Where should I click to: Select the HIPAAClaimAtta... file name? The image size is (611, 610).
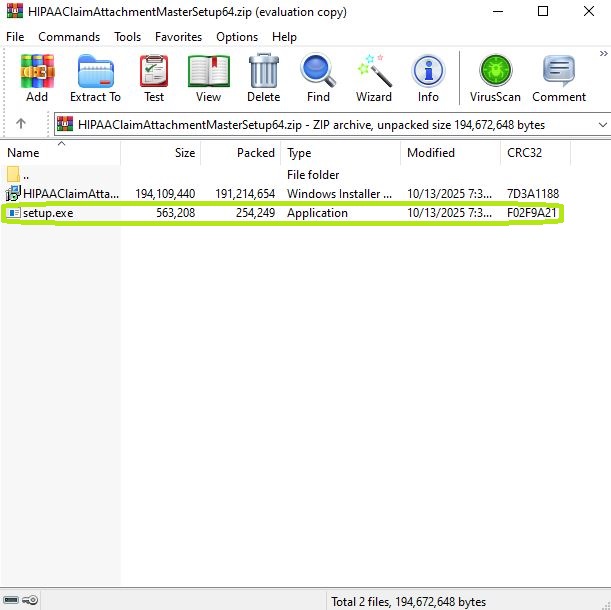pos(71,193)
